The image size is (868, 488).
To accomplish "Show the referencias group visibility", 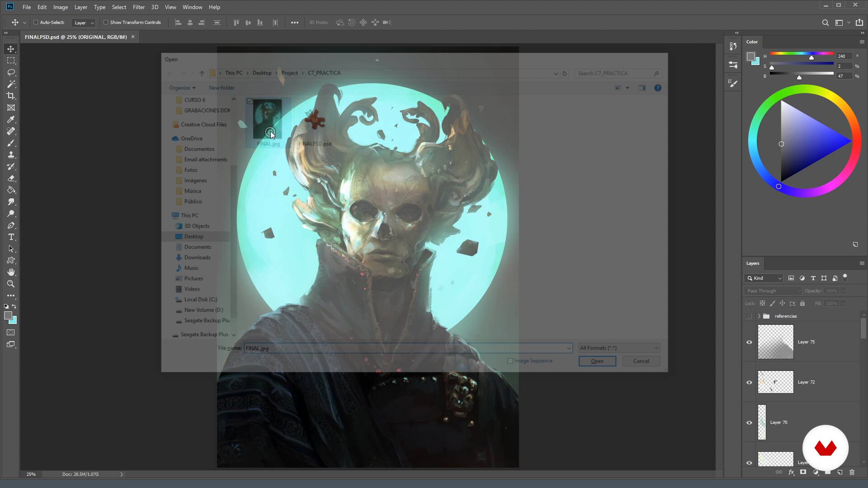I will (x=749, y=316).
